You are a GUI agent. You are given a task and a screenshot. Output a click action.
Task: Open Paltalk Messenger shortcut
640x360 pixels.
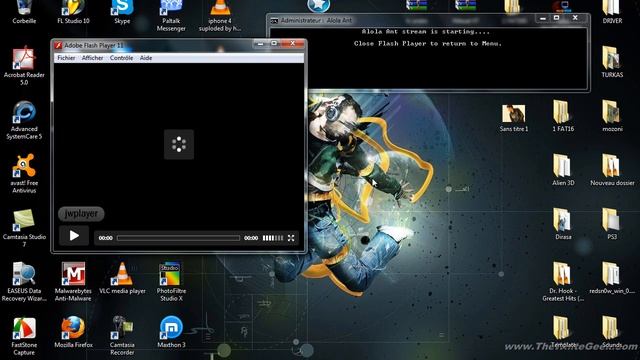coord(171,16)
